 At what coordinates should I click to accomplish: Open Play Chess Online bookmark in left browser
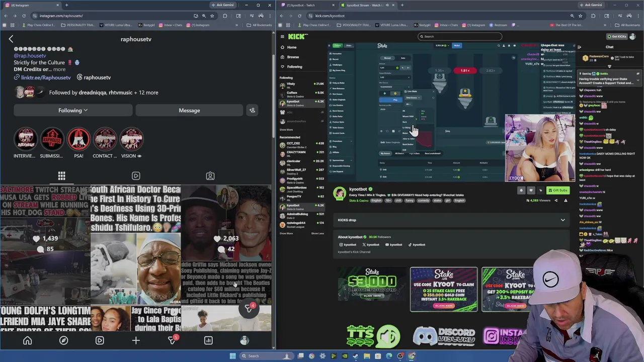coord(39,25)
